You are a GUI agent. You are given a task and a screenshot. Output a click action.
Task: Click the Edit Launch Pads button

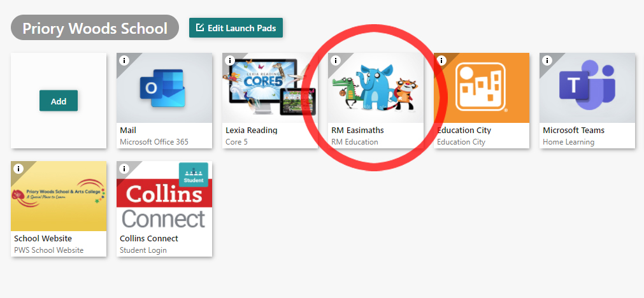[x=236, y=28]
